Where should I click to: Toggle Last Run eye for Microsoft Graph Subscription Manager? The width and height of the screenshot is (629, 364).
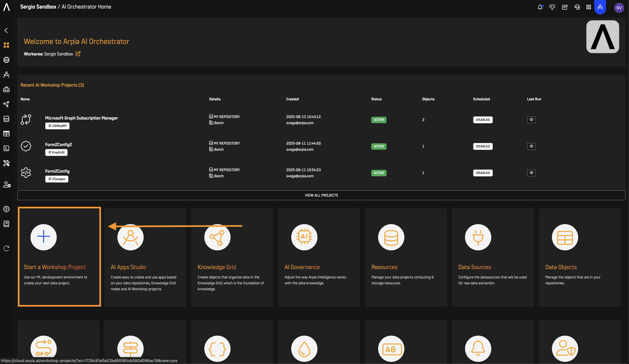click(531, 120)
